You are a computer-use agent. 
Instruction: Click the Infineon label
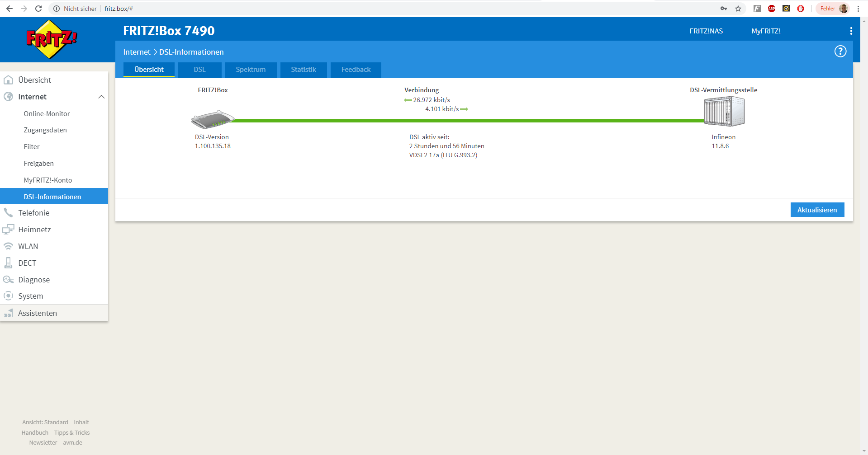[723, 137]
